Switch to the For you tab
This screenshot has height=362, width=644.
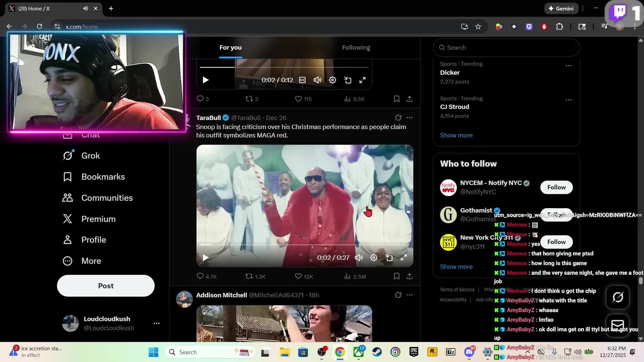230,47
